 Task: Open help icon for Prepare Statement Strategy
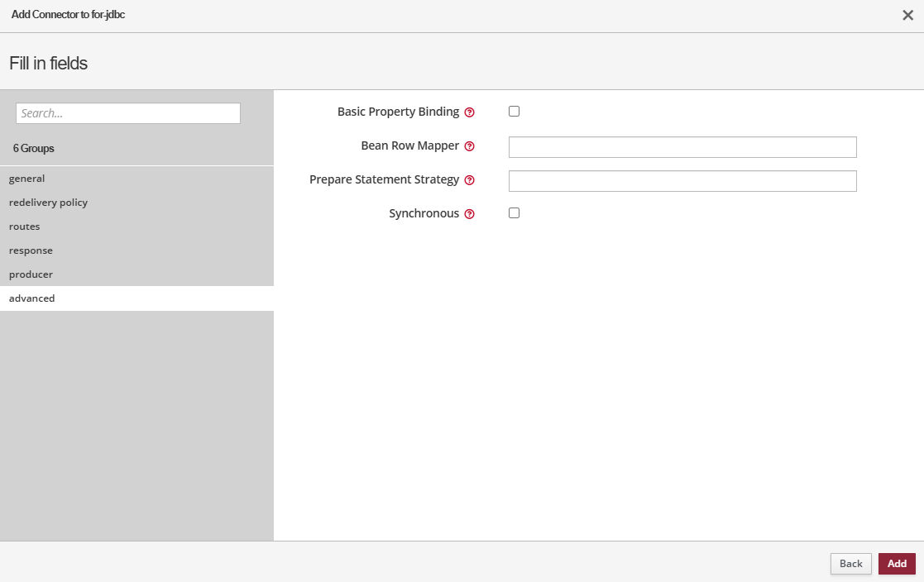tap(469, 180)
